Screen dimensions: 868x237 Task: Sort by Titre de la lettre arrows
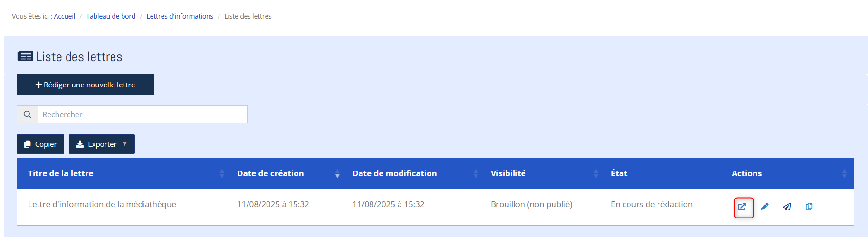[222, 173]
